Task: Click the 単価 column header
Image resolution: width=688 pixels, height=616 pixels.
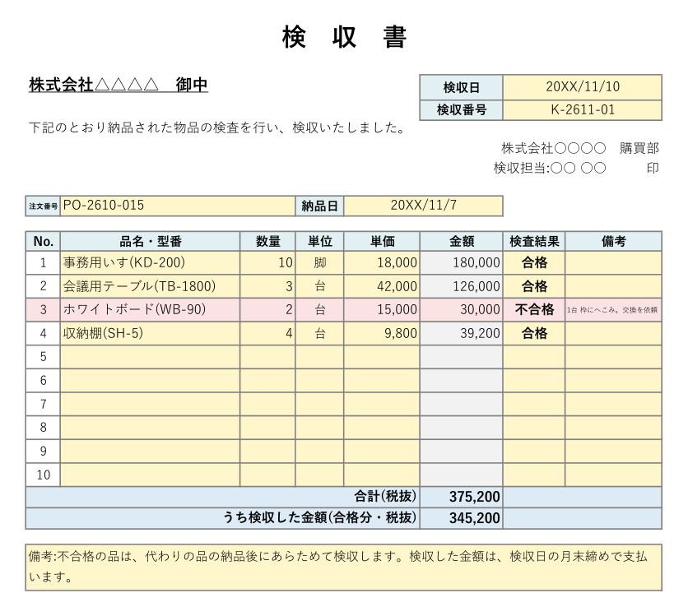Action: (x=382, y=241)
